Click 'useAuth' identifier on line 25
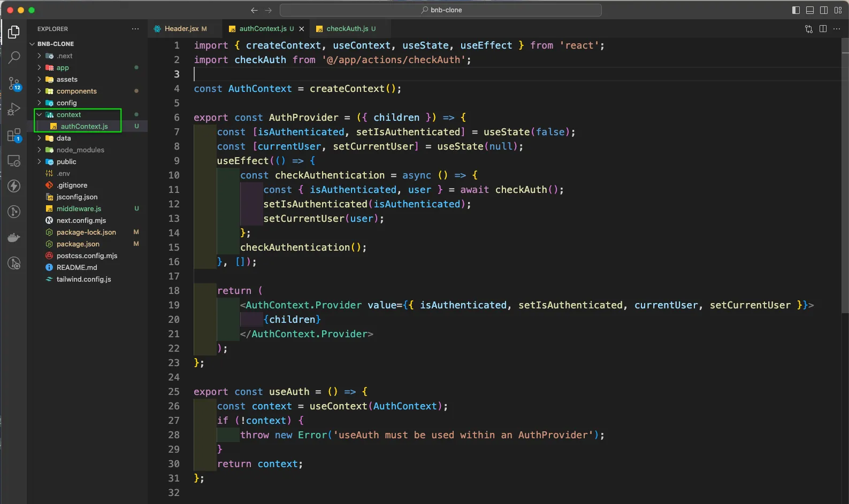This screenshot has height=504, width=849. pyautogui.click(x=289, y=392)
